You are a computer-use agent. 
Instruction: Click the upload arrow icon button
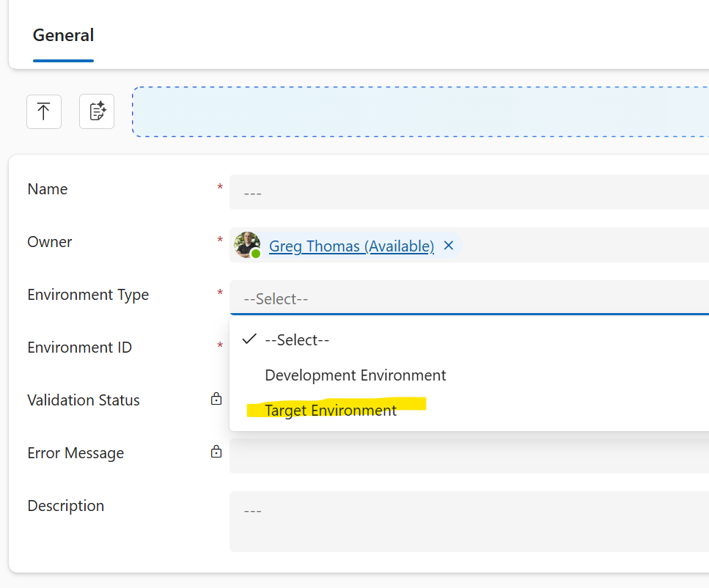(x=44, y=111)
